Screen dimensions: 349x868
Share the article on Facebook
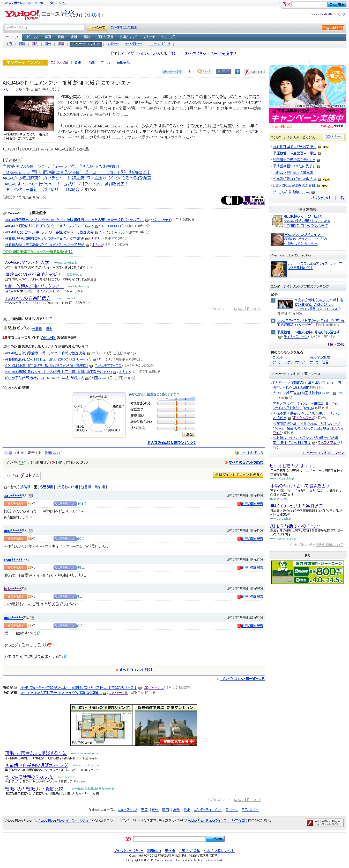point(223,71)
